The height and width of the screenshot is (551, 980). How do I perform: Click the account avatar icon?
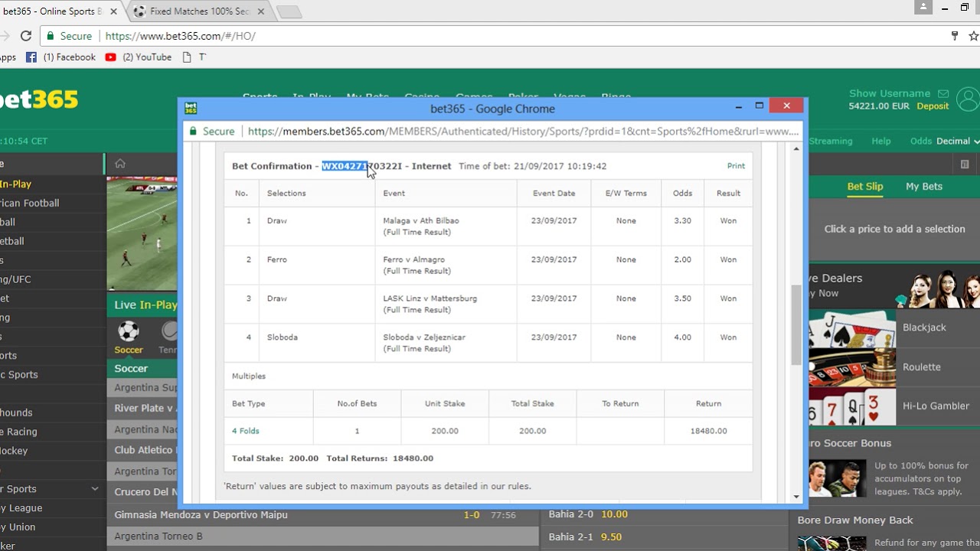click(x=968, y=99)
